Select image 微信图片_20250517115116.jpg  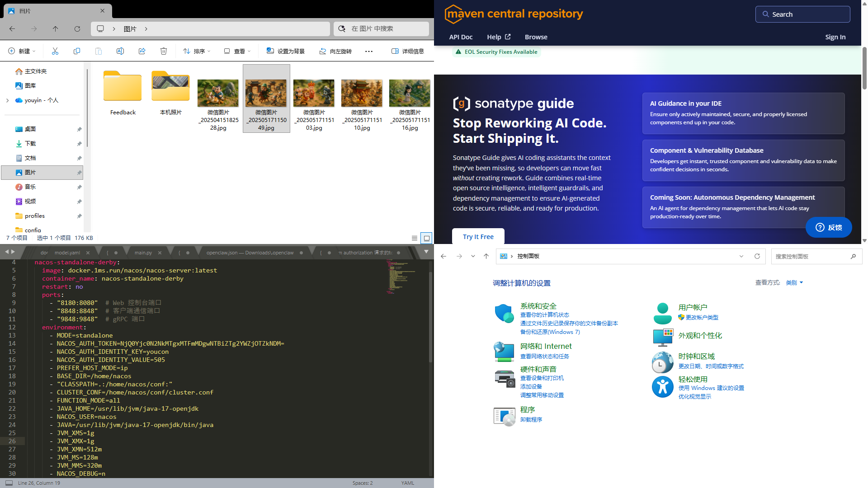410,99
